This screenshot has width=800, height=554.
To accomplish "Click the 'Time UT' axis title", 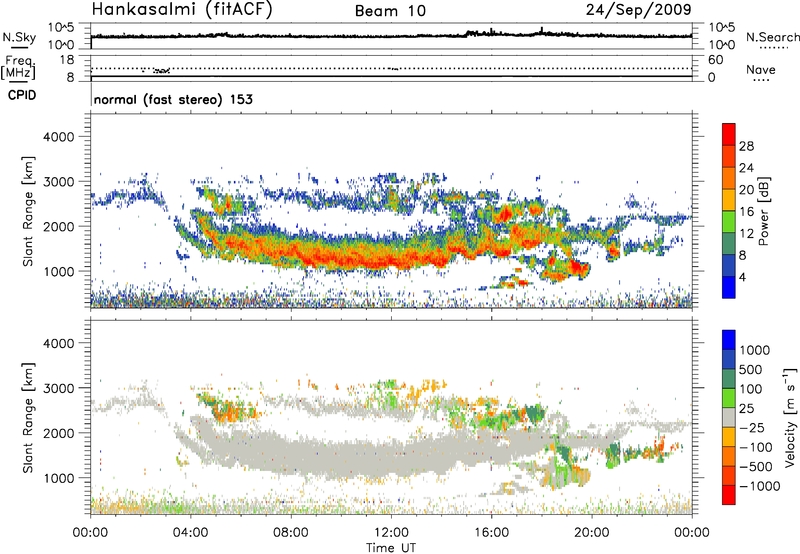I will [391, 548].
